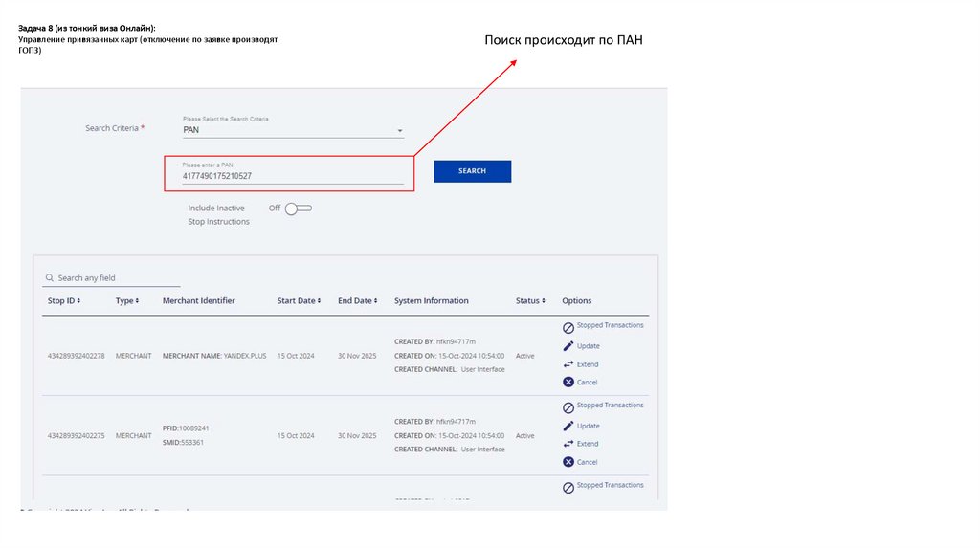Viewport: 980px width, 549px height.
Task: Click search magnifier icon in table filter
Action: pos(49,278)
